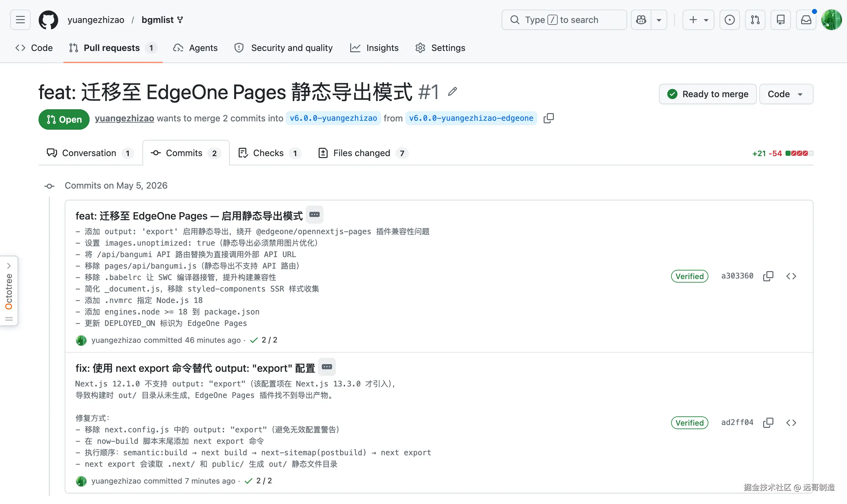Click the +21 -54 diff stat

(x=783, y=154)
